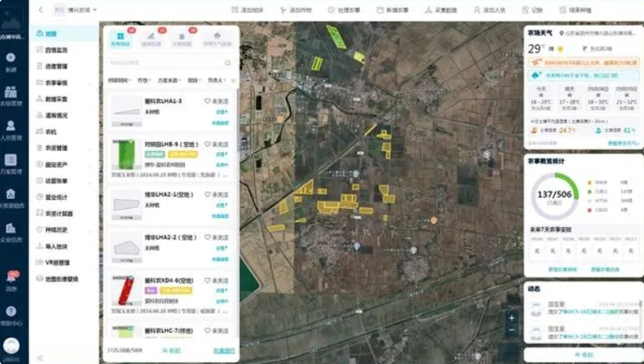The width and height of the screenshot is (644, 364).
Task: Click the orange map marker near 137/506 chart
Action: pos(433,220)
